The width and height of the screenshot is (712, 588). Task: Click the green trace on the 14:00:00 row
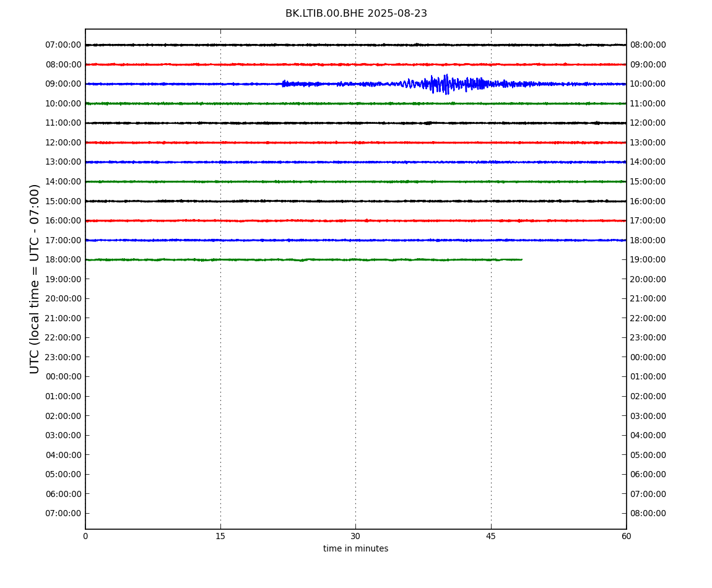coord(355,181)
